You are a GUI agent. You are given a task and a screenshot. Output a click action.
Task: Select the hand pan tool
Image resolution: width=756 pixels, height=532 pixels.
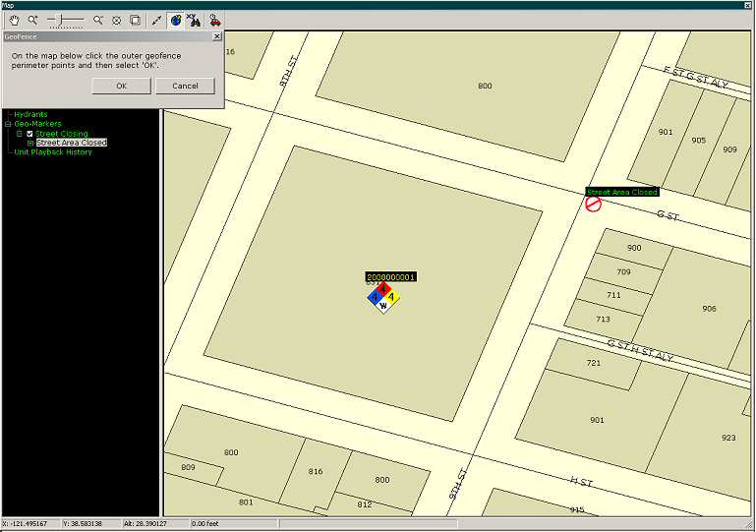[13, 20]
